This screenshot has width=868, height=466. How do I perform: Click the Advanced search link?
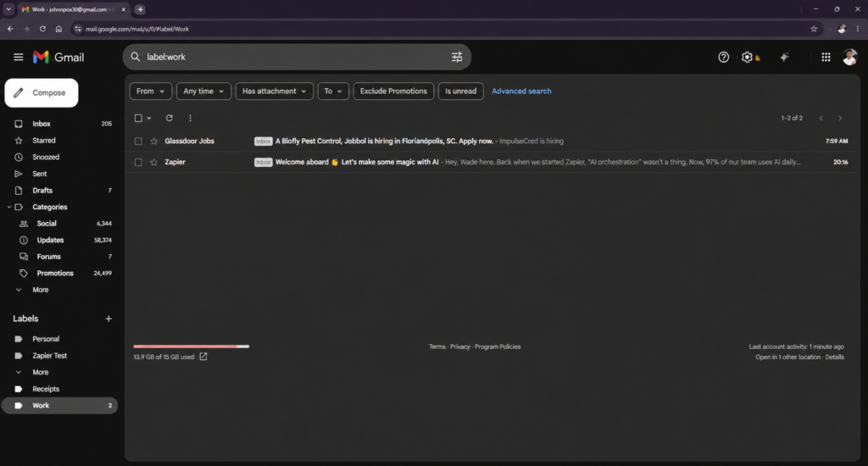coord(521,92)
